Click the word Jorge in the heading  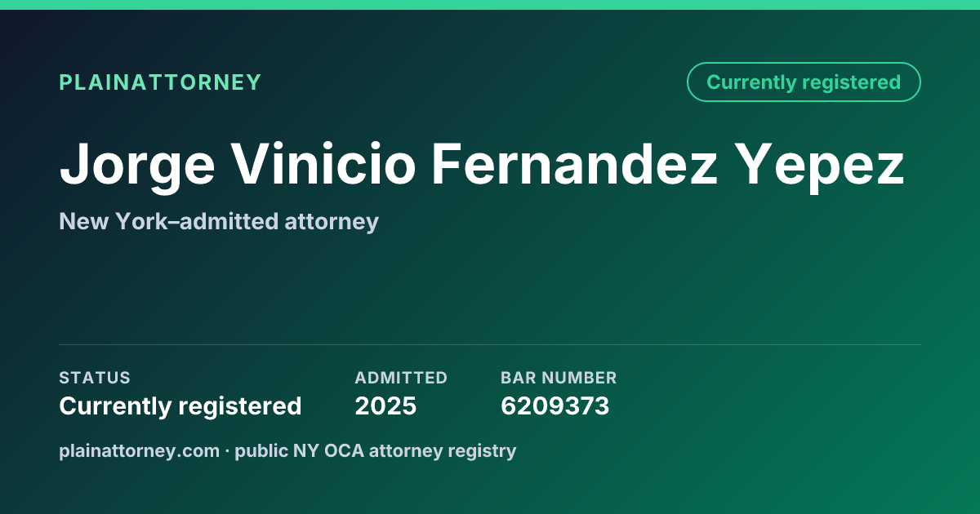137,165
